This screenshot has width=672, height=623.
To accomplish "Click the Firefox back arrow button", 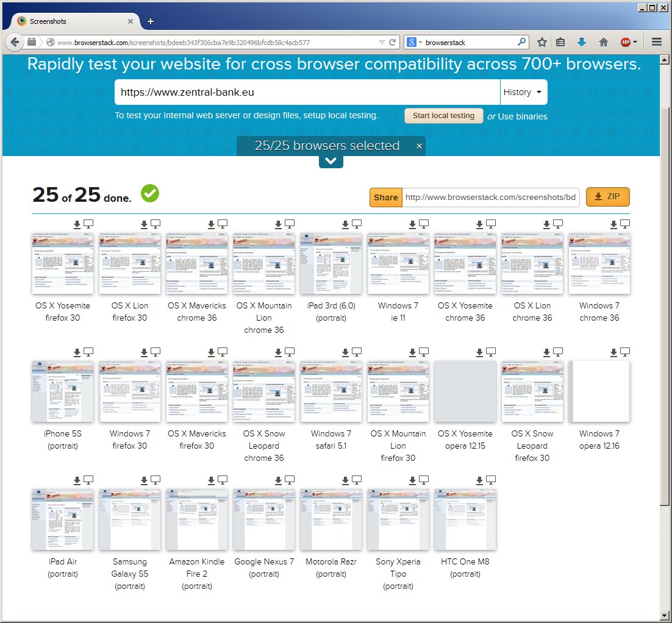I will 15,42.
